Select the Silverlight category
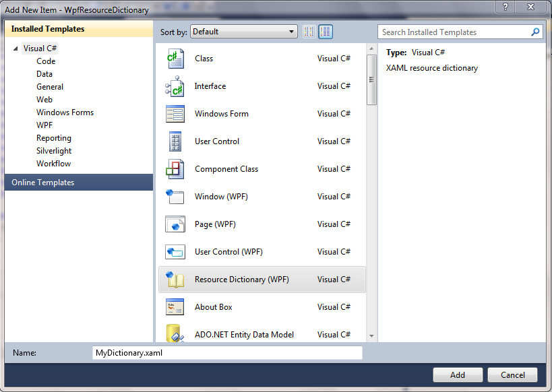Screen dimensions: 552x392 (x=54, y=151)
